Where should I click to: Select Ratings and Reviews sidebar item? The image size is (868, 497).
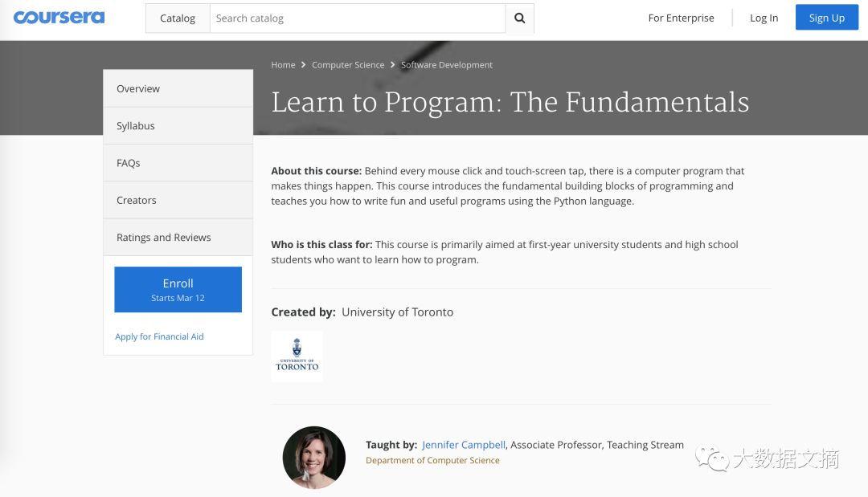point(178,237)
